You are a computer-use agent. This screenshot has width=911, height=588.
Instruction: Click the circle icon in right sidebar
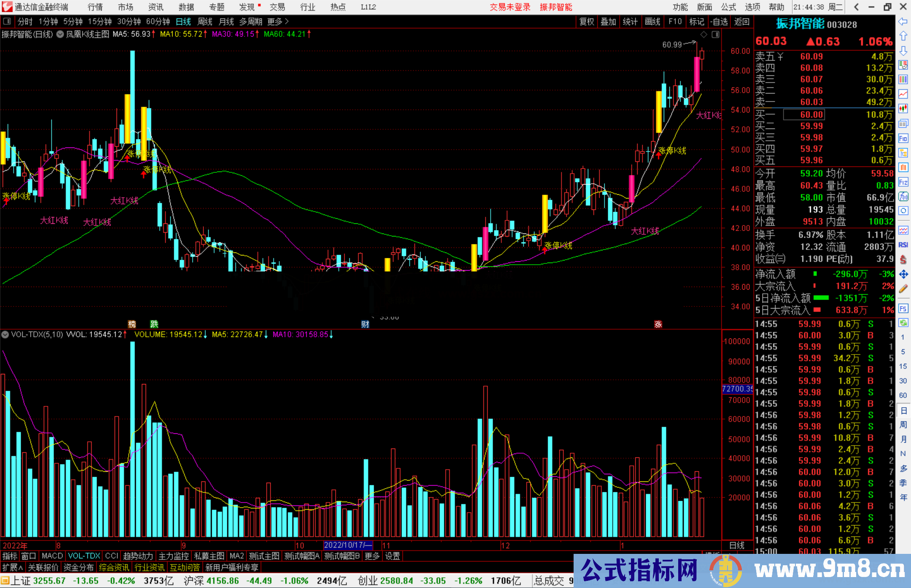903,211
